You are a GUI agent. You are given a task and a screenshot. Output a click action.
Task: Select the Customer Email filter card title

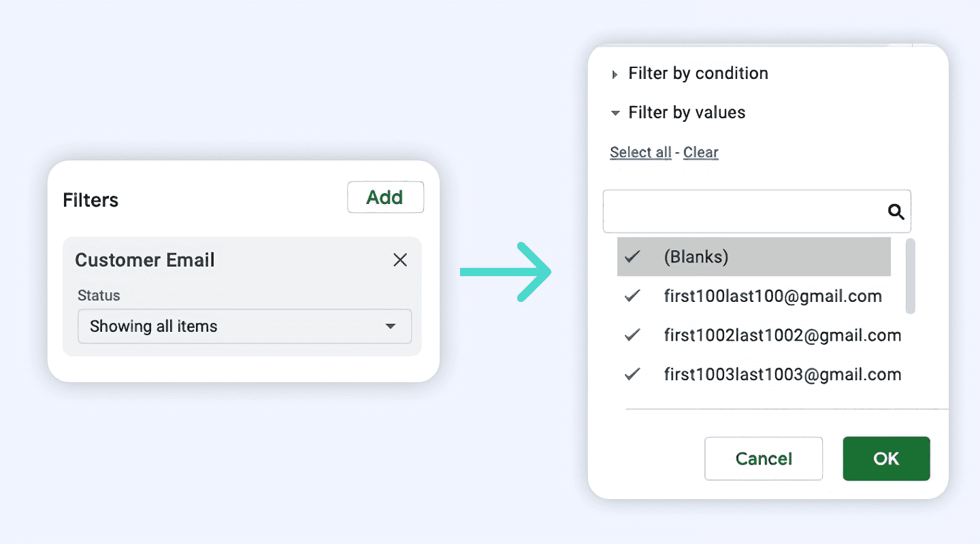coord(145,260)
